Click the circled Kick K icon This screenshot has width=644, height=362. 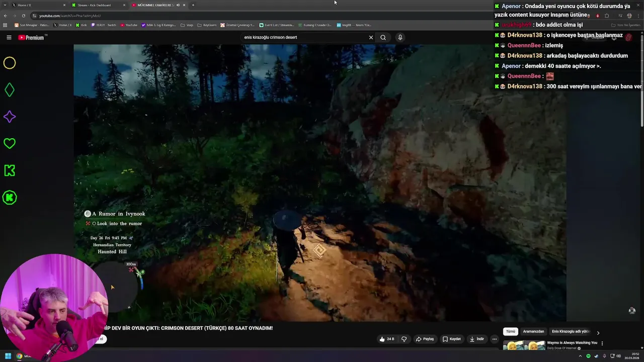(10, 198)
